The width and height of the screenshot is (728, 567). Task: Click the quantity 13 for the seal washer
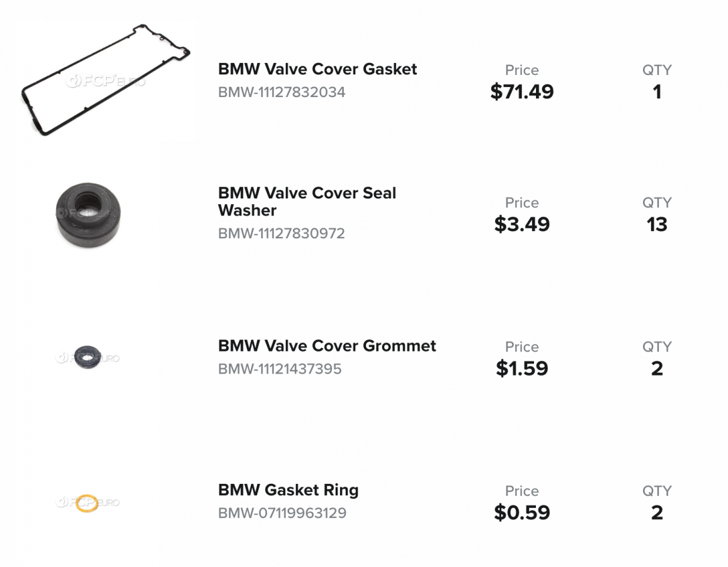[x=657, y=224]
